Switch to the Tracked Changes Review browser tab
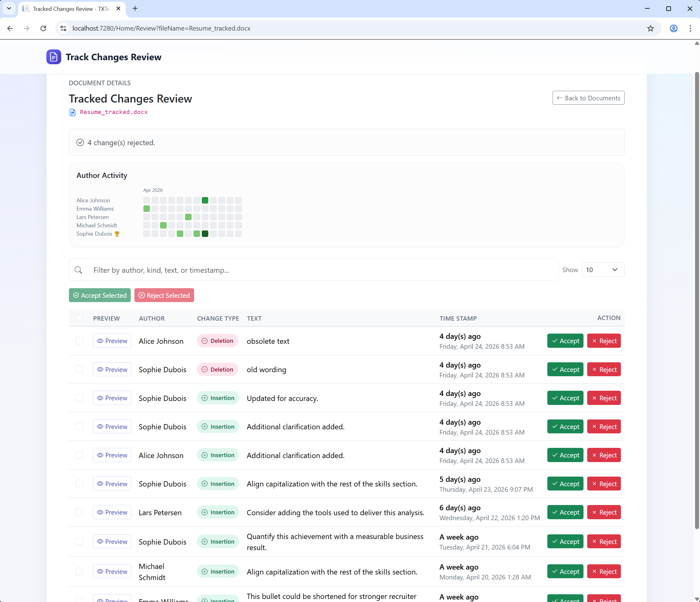This screenshot has height=602, width=700. [x=71, y=9]
